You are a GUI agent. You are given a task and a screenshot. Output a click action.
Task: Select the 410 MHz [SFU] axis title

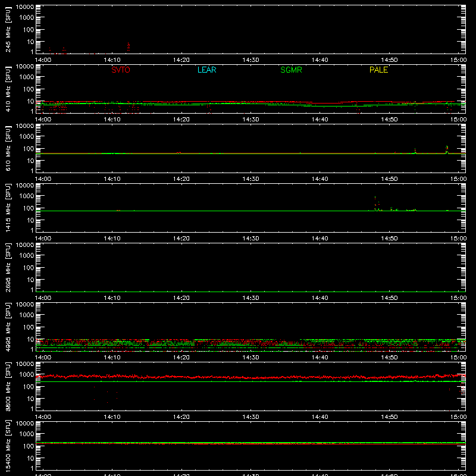tap(8, 89)
